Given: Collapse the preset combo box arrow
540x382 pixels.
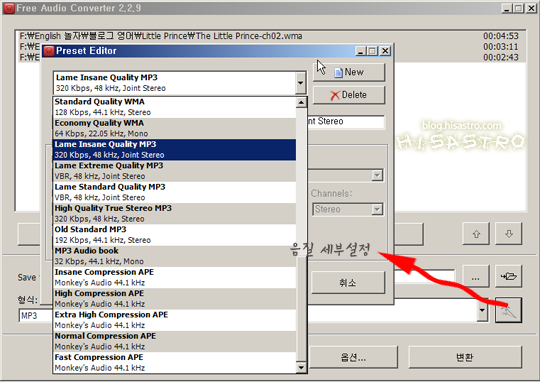Looking at the screenshot, I should click(x=301, y=83).
